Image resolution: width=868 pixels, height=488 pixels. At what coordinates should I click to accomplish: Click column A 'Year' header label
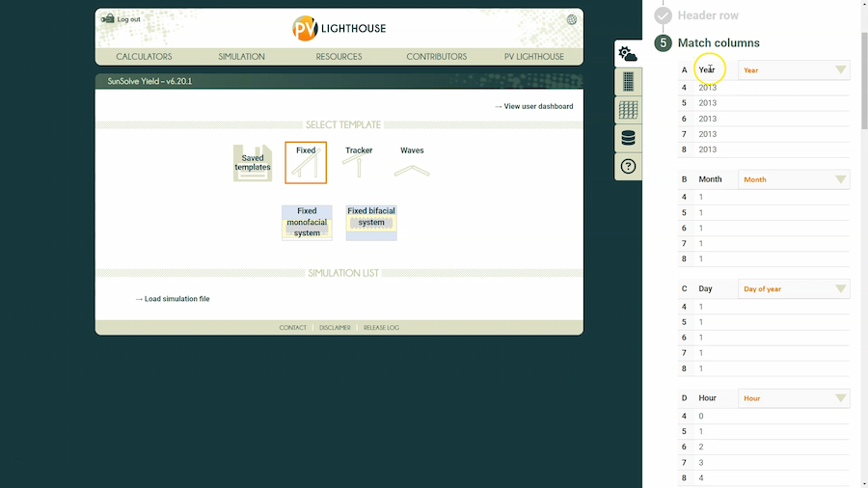click(x=706, y=69)
